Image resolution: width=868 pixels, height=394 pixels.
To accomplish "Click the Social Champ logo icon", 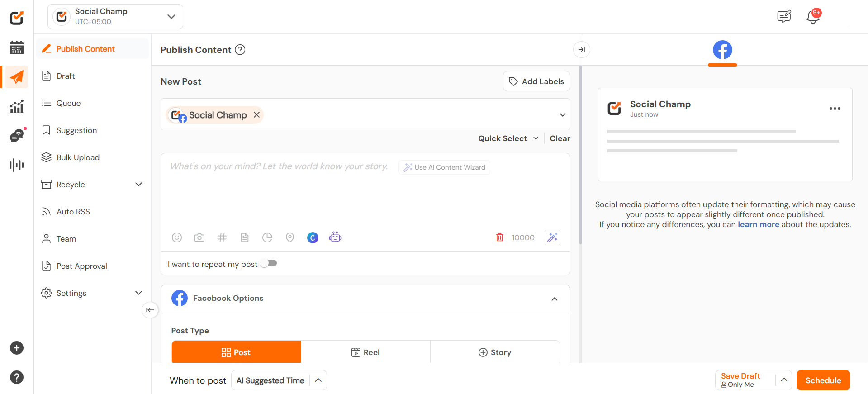I will (17, 18).
